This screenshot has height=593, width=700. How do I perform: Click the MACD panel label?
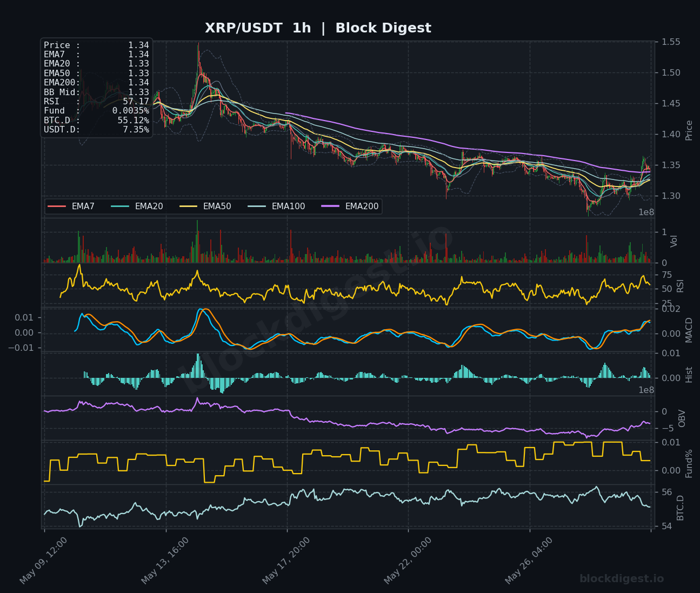(x=689, y=330)
